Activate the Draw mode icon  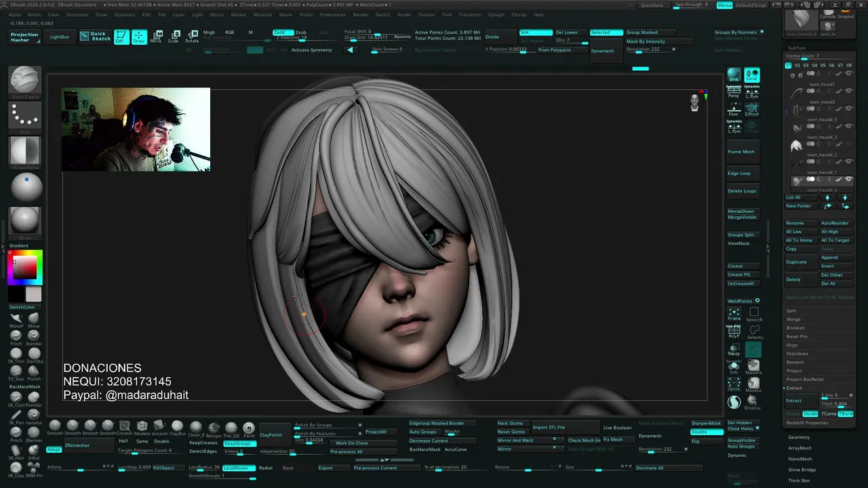139,37
